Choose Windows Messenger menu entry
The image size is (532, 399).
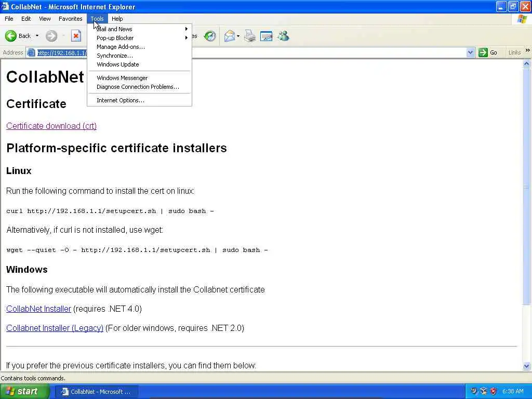139,78
